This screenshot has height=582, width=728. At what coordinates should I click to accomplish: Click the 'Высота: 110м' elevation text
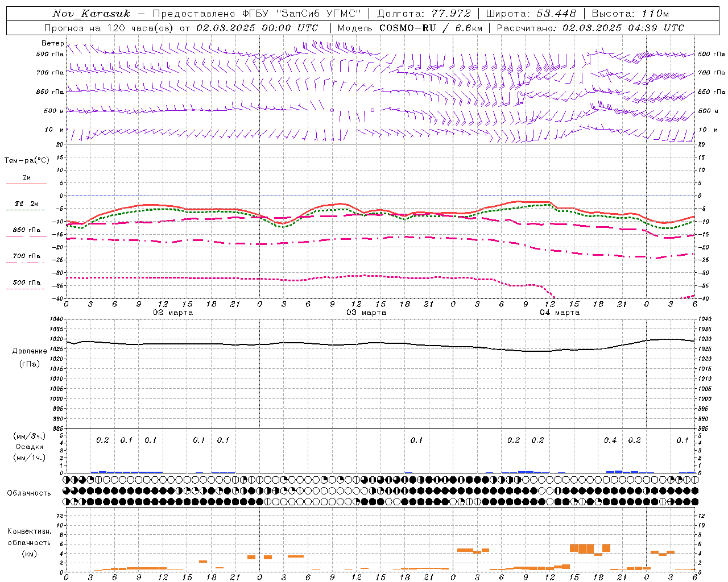(x=630, y=14)
